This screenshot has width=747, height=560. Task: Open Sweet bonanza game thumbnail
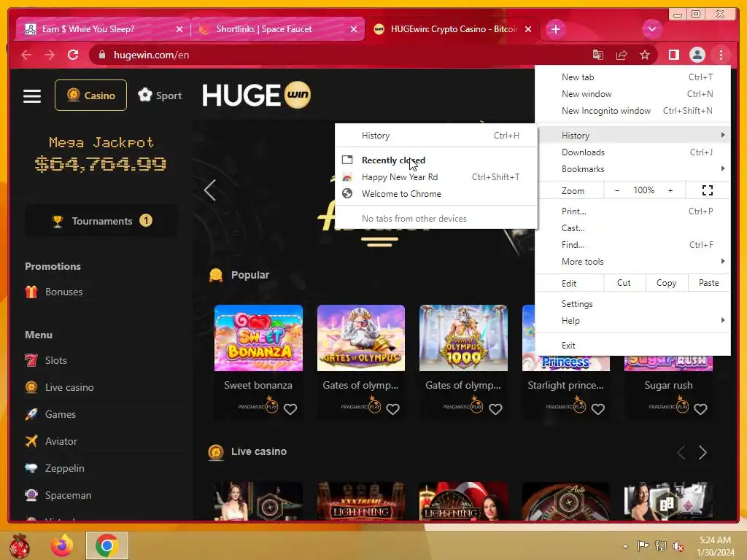pos(258,338)
